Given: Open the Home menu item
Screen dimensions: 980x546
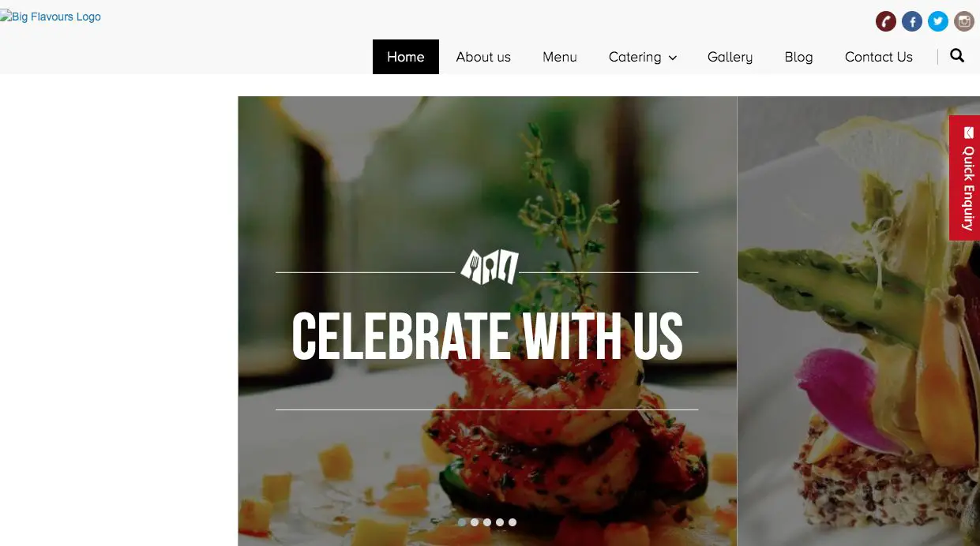Looking at the screenshot, I should (406, 57).
